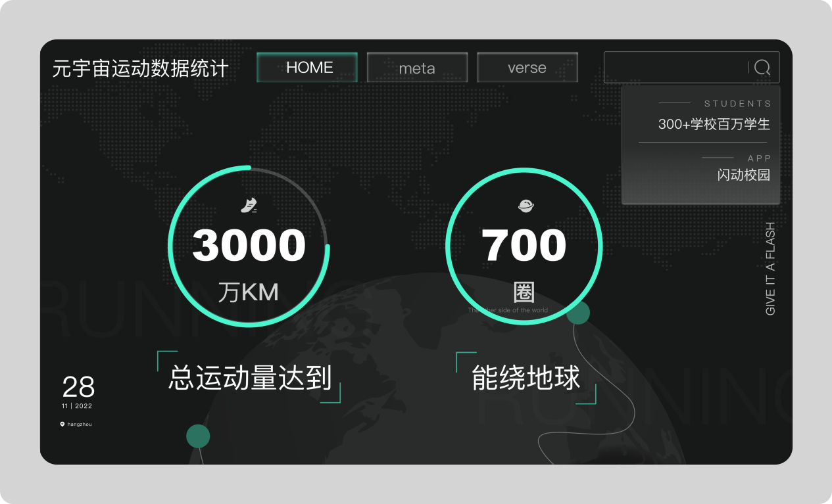Click the 300+学校百万学生 text
This screenshot has height=504, width=832.
click(714, 124)
